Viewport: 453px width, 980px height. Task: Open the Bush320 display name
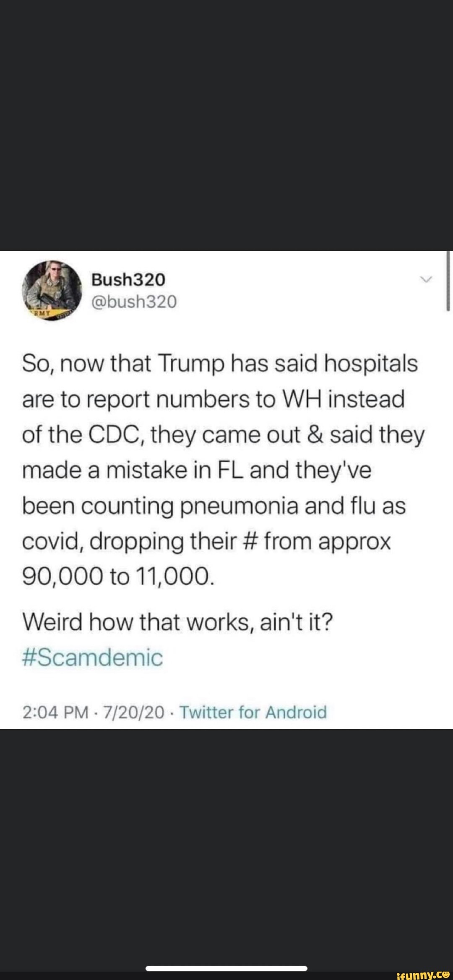(x=128, y=280)
